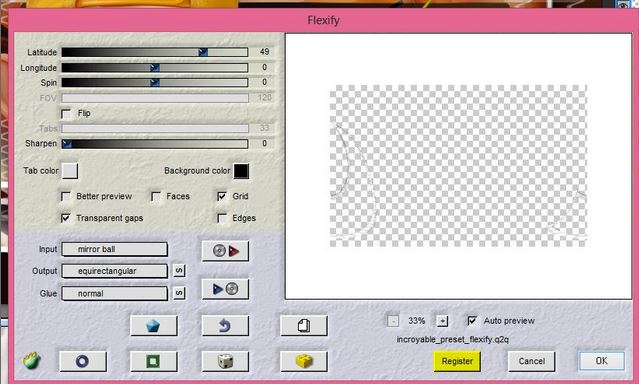Click the blue undo arrow button
639x384 pixels.
pos(225,326)
